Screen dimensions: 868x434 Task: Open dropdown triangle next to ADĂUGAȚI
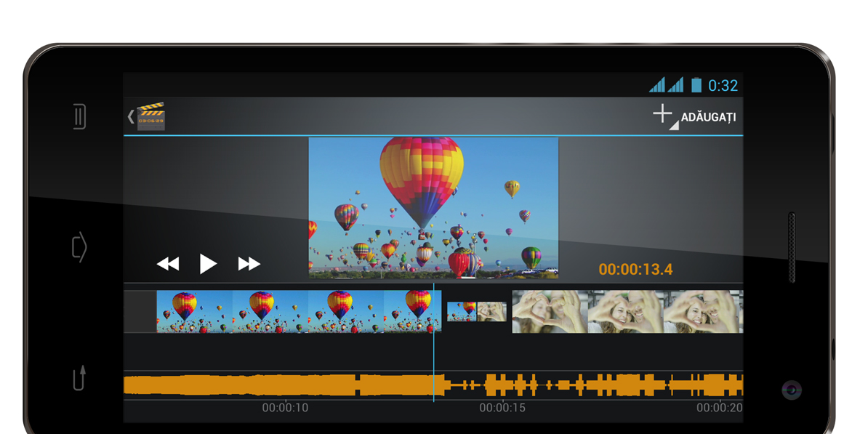point(674,126)
